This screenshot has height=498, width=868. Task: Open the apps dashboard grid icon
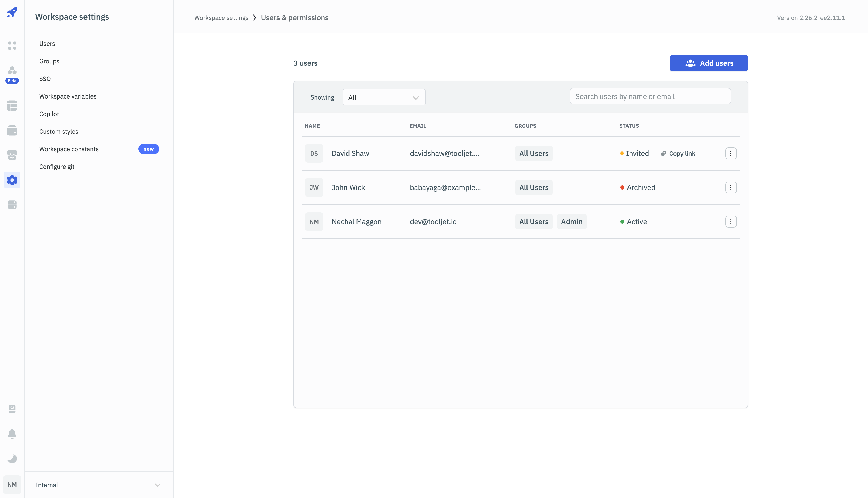(x=12, y=46)
